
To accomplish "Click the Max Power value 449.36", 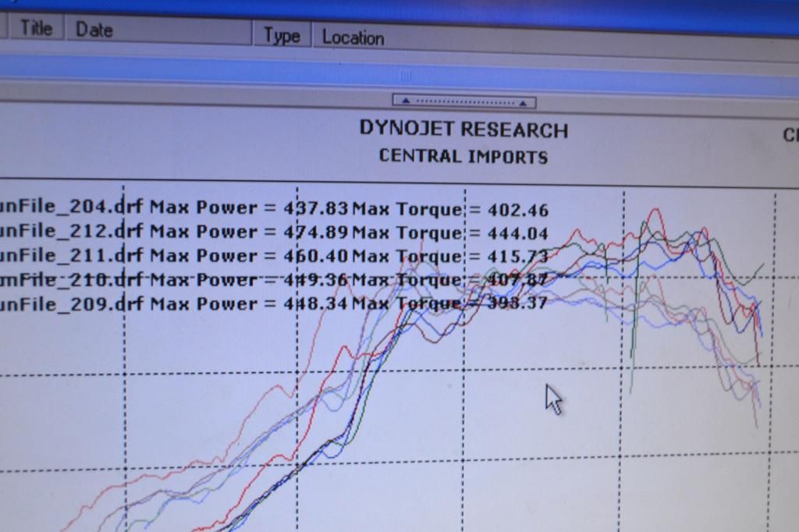I will pos(316,280).
